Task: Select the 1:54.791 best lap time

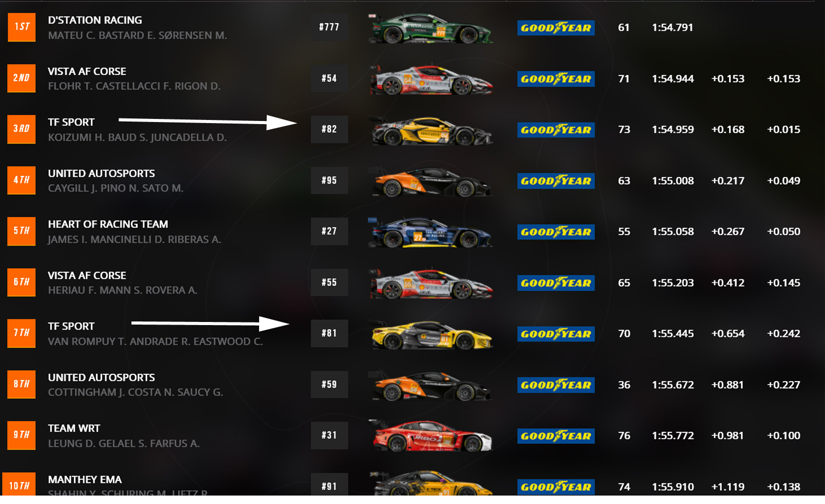Action: [672, 28]
